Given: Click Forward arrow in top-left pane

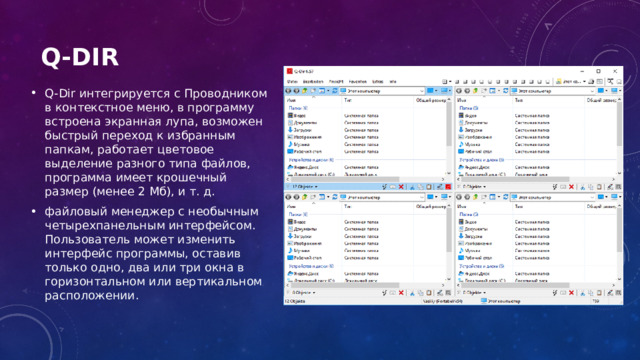Looking at the screenshot, I should [296, 91].
